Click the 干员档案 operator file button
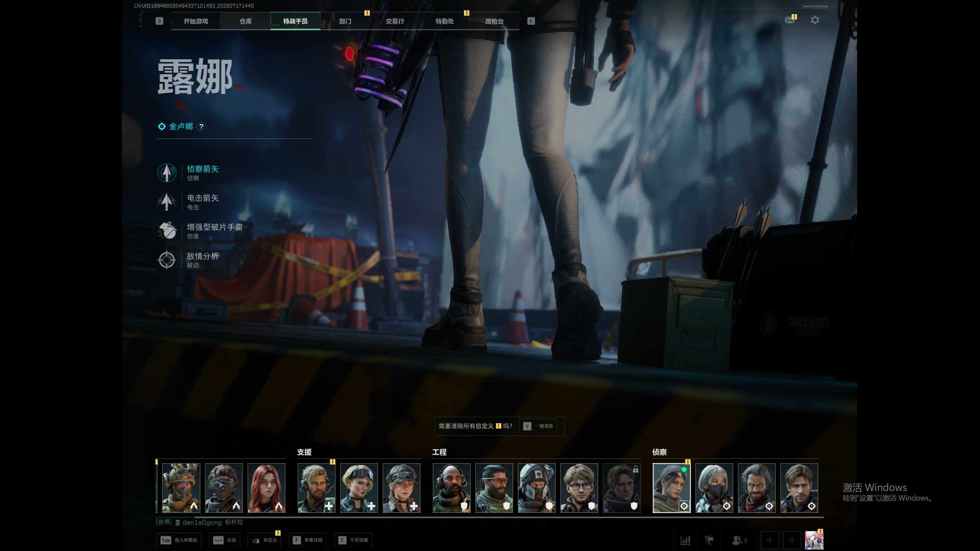Image resolution: width=980 pixels, height=551 pixels. click(353, 540)
